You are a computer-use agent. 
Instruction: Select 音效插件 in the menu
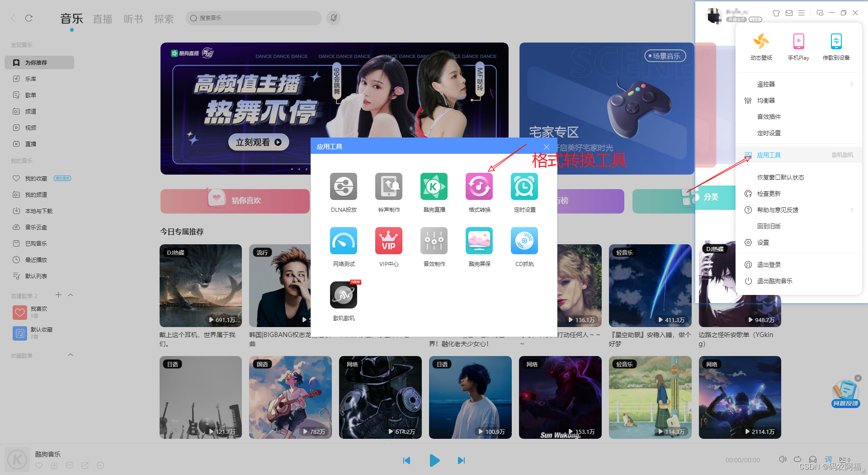point(799,117)
